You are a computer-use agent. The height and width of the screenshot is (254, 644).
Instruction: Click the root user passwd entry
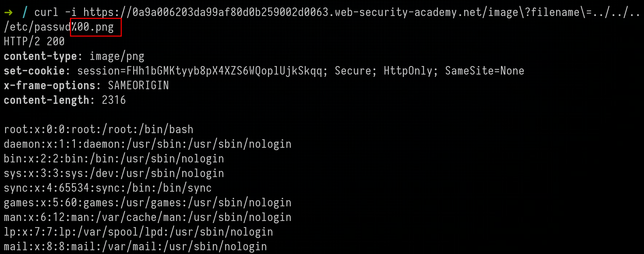(98, 129)
